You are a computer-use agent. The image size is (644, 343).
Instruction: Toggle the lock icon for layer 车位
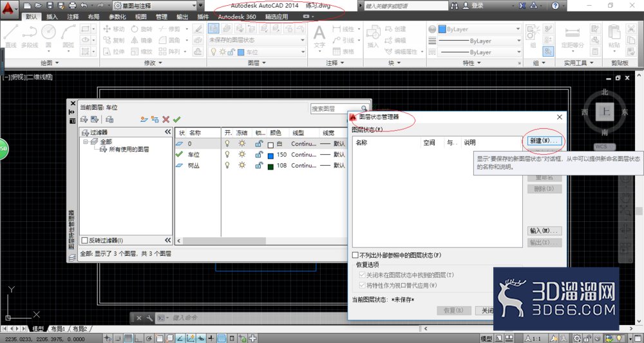click(259, 154)
